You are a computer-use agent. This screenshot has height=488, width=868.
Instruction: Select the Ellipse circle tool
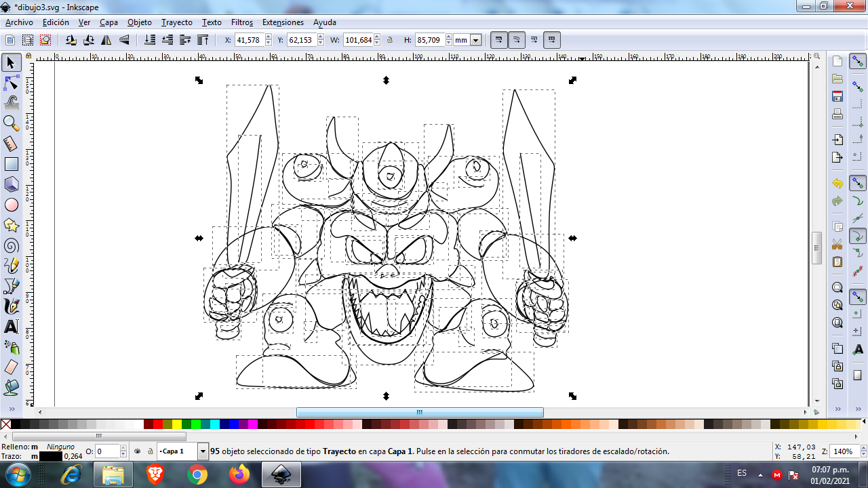pos(11,205)
